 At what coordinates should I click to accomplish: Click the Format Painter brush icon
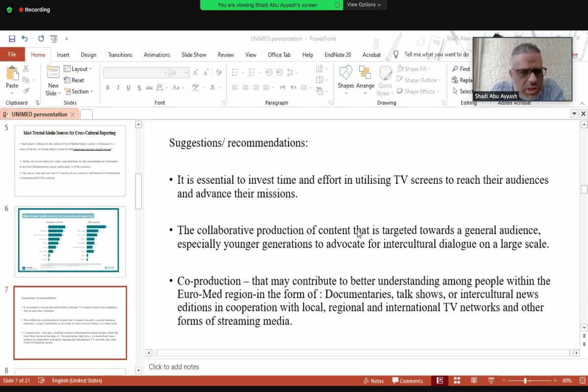[x=26, y=91]
